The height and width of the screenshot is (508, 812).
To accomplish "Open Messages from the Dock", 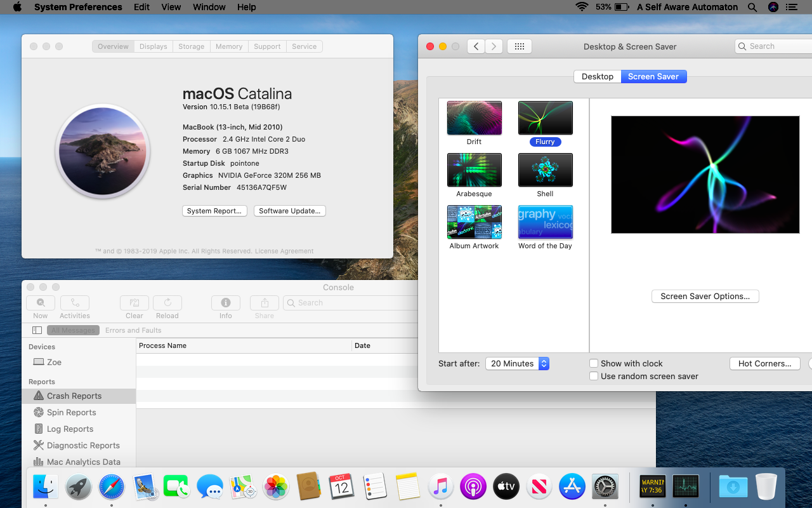I will (210, 487).
